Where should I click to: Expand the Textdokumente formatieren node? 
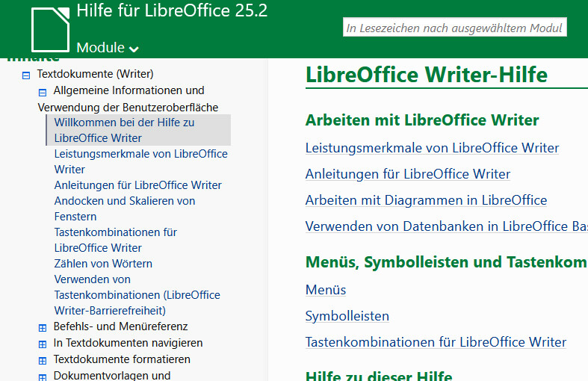[x=43, y=360]
